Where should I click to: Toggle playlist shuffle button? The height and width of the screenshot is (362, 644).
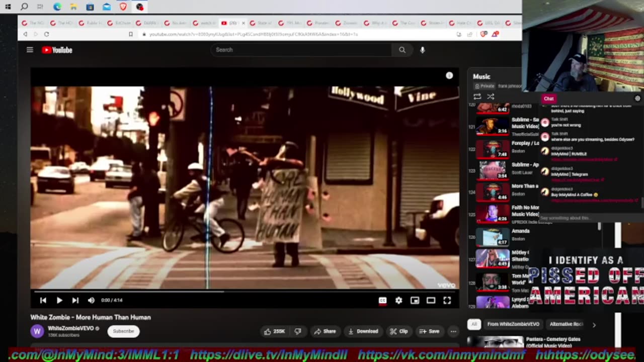pos(491,97)
